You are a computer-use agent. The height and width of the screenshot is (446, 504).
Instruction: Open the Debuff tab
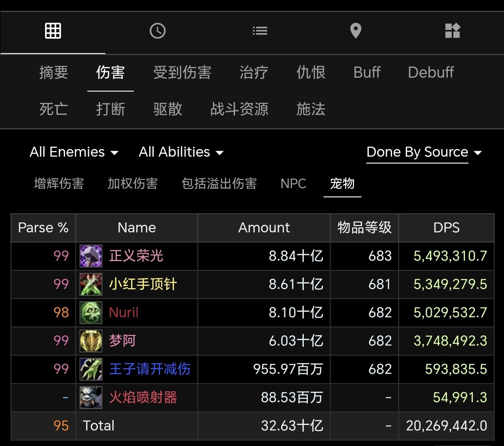431,73
